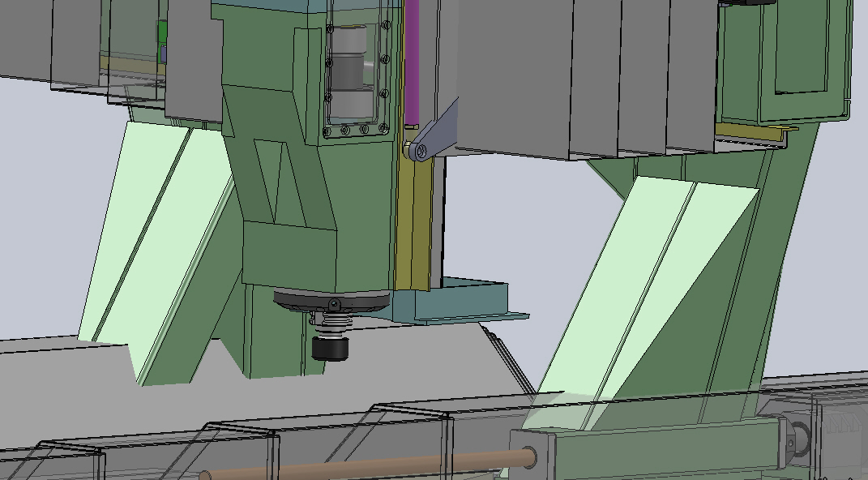
Task: Click the collar at the copper rod's end
Action: pyautogui.click(x=527, y=457)
